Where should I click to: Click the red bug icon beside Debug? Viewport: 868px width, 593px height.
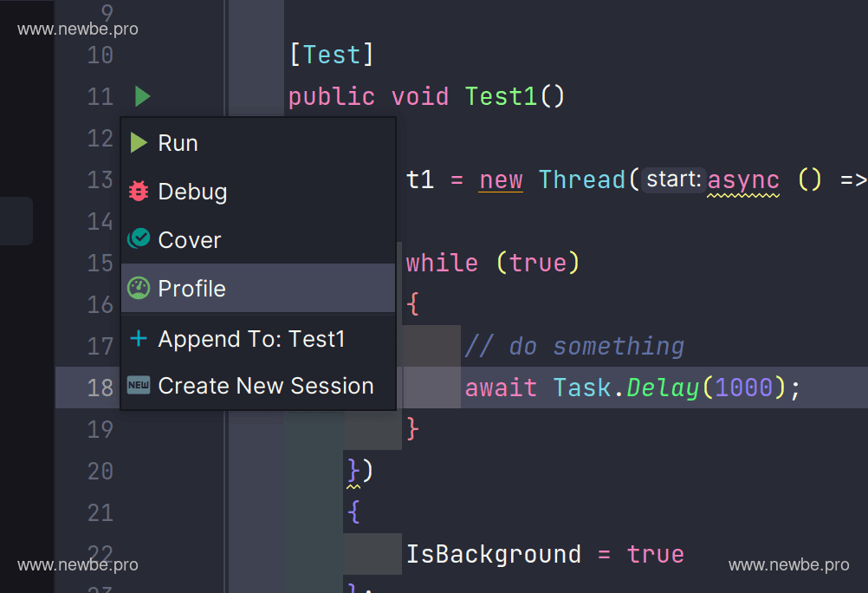139,192
